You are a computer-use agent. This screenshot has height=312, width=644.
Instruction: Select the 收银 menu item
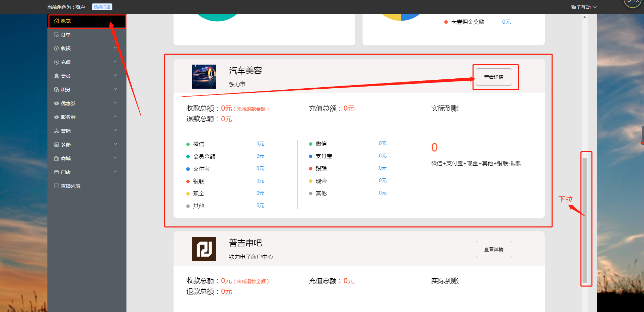pos(87,48)
